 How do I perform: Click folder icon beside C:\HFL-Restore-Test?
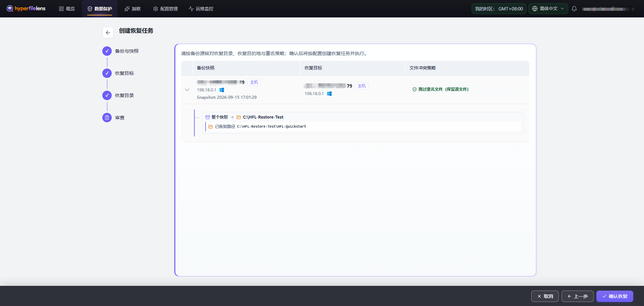click(239, 117)
